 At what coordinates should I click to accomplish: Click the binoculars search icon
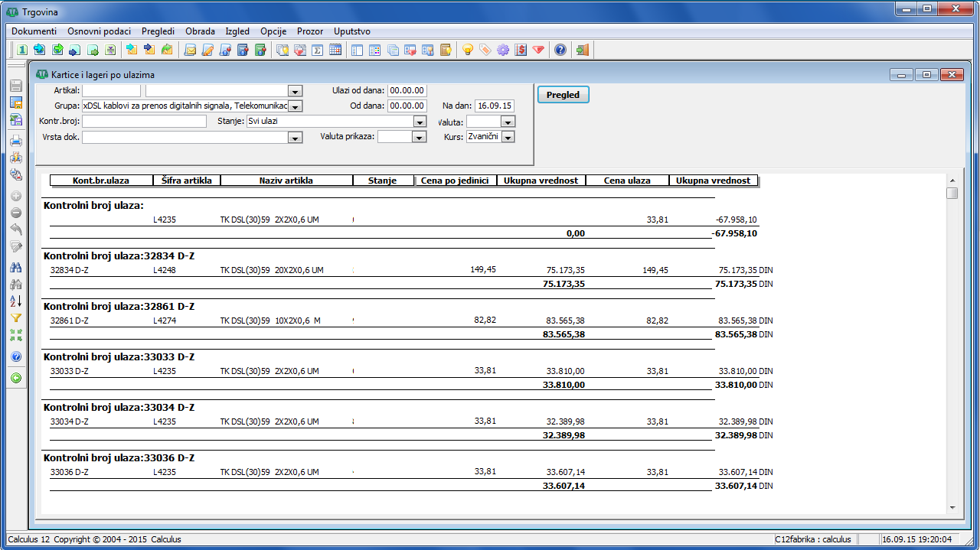15,268
